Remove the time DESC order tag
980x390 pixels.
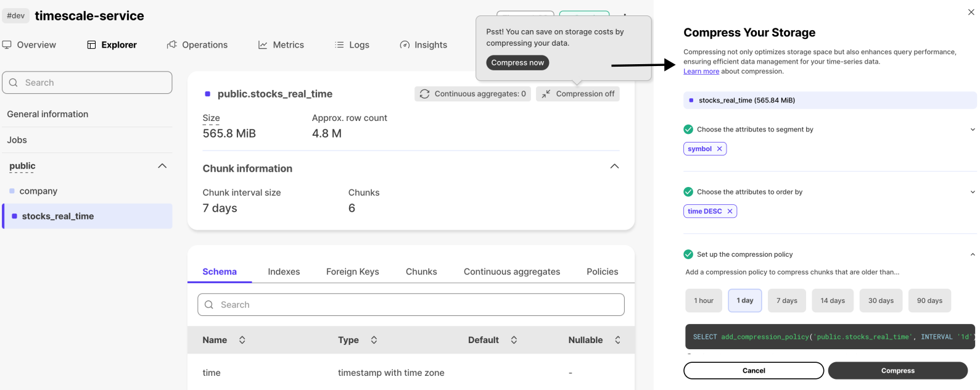(x=730, y=211)
